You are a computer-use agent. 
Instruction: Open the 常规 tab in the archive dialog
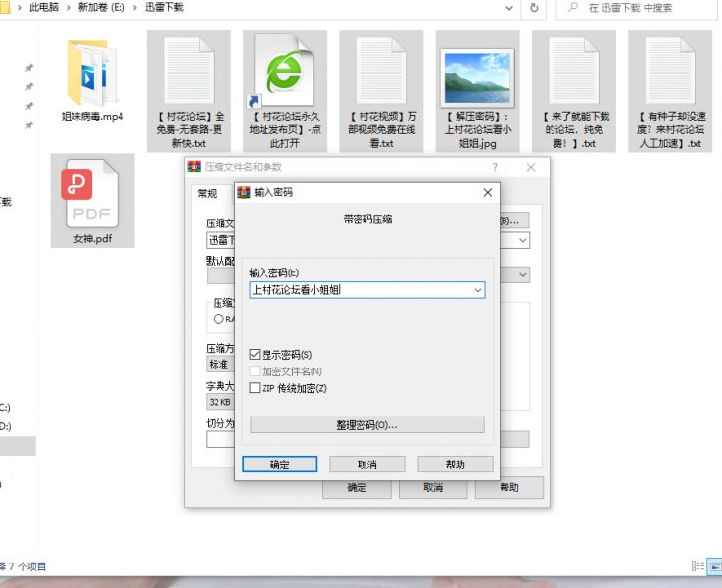click(207, 193)
